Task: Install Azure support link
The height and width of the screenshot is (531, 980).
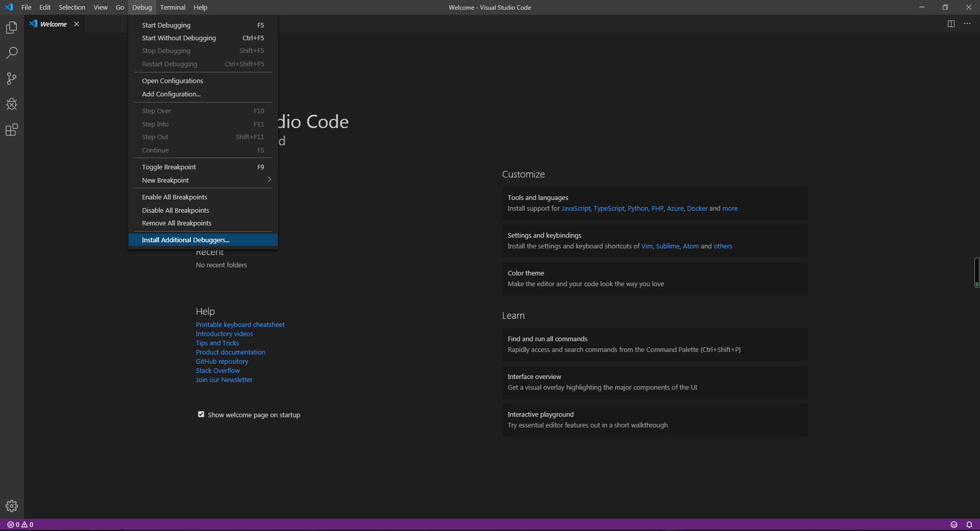Action: [x=675, y=208]
